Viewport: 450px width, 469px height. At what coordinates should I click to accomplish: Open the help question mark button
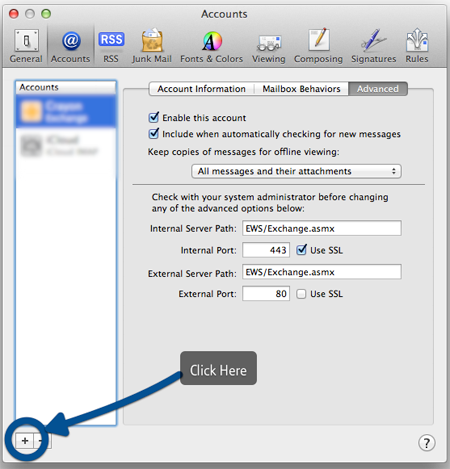(x=426, y=443)
